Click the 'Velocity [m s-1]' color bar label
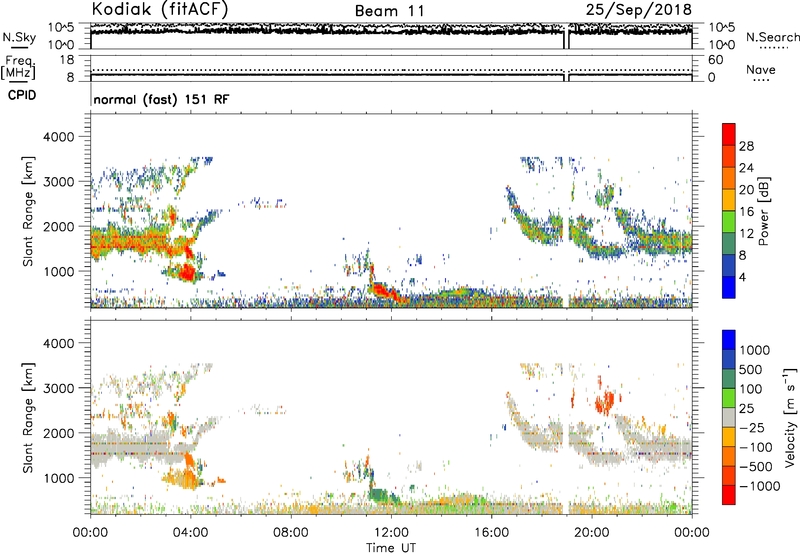Viewport: 800px width, 554px height. tap(790, 417)
